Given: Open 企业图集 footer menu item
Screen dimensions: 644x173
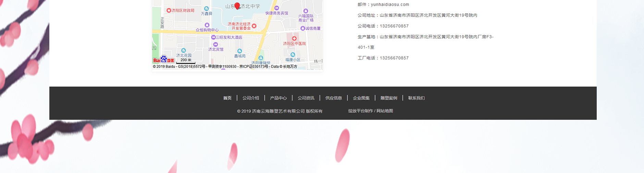Looking at the screenshot, I should [x=361, y=98].
